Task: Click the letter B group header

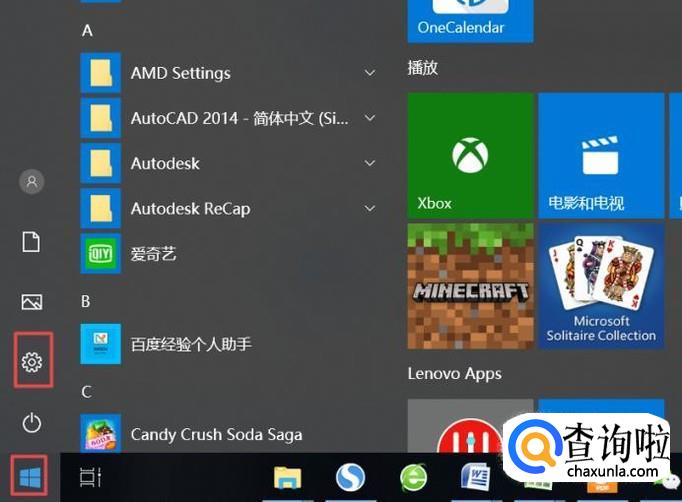Action: [86, 301]
